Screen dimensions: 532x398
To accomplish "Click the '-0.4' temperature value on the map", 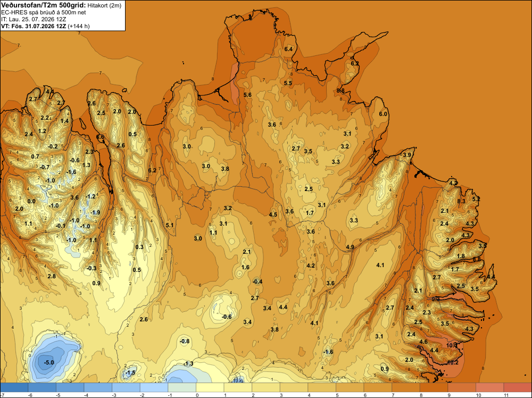I will [257, 281].
